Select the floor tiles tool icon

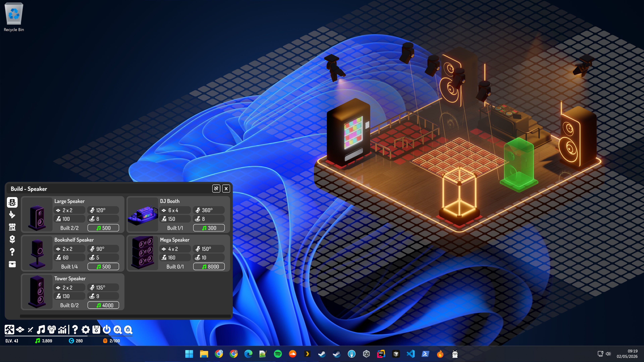[20, 330]
